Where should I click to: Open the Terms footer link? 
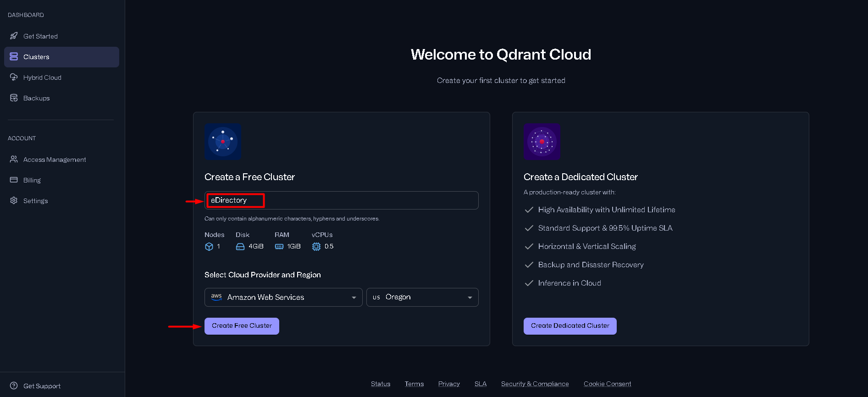click(x=414, y=384)
